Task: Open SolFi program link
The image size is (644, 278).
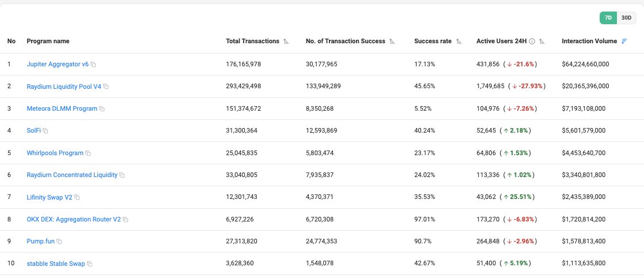Action: pos(33,130)
